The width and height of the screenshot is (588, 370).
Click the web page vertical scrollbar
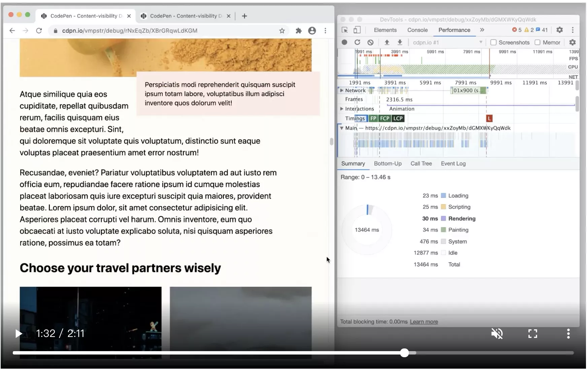tap(331, 142)
